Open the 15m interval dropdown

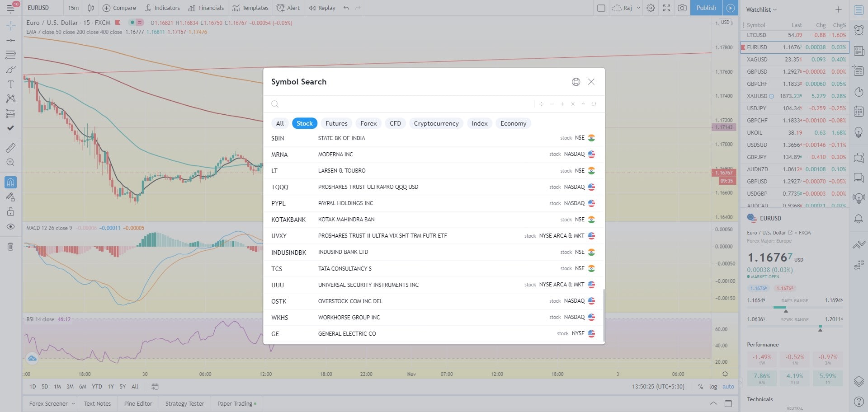pos(73,8)
